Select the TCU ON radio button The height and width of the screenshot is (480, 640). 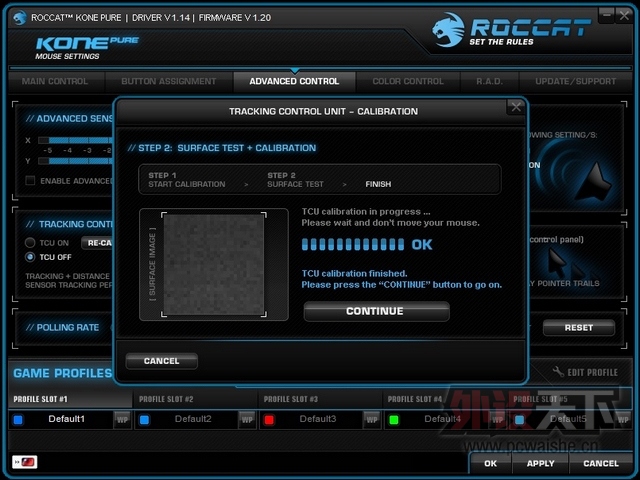coord(30,243)
